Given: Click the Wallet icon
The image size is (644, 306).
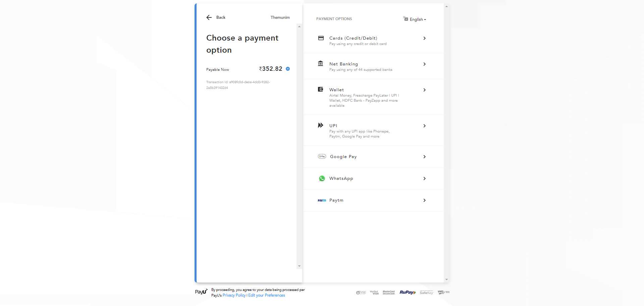Looking at the screenshot, I should 321,89.
